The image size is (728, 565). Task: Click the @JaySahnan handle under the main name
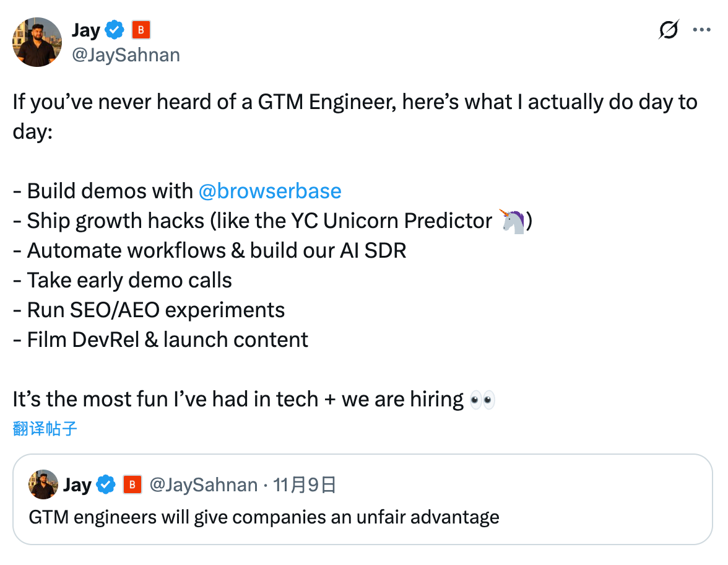[126, 55]
